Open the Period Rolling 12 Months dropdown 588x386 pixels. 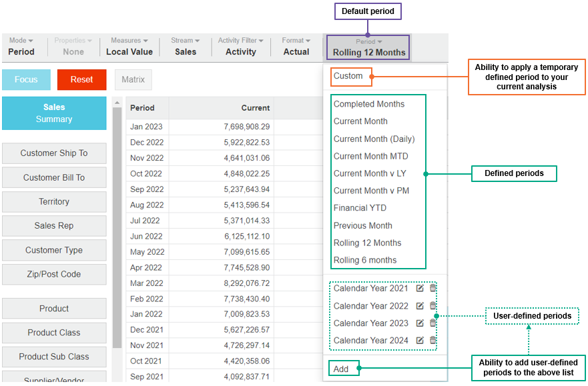368,47
